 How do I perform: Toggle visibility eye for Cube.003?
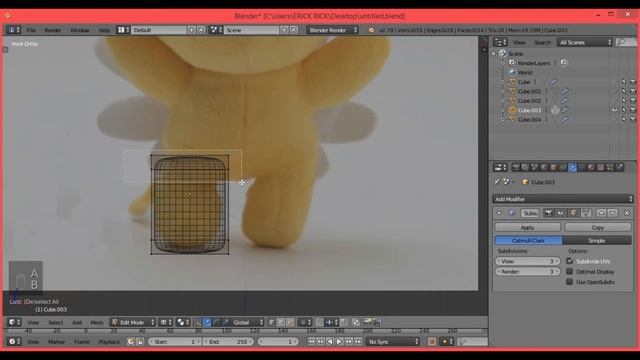pyautogui.click(x=614, y=110)
